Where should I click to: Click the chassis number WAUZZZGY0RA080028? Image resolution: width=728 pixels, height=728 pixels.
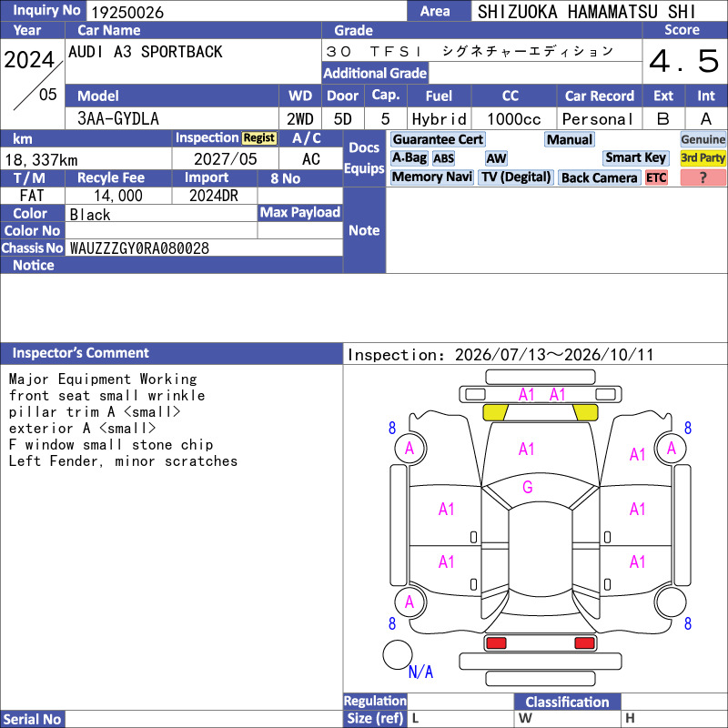point(139,248)
